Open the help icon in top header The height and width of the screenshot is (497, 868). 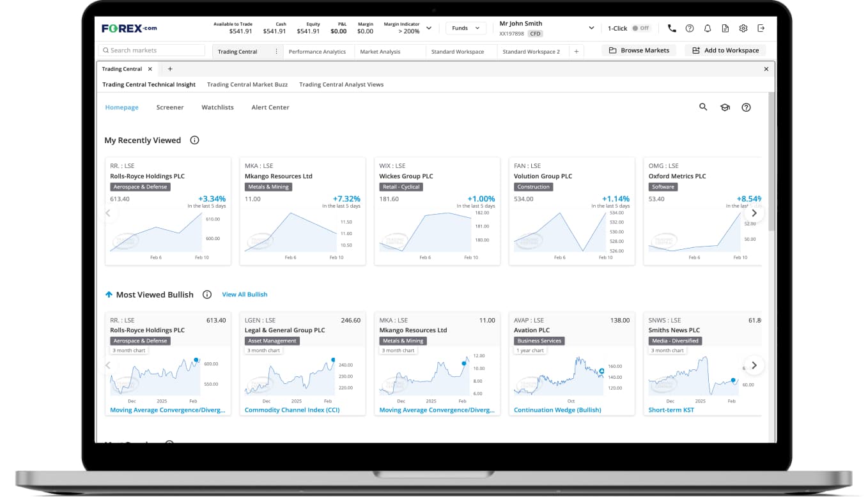point(690,28)
